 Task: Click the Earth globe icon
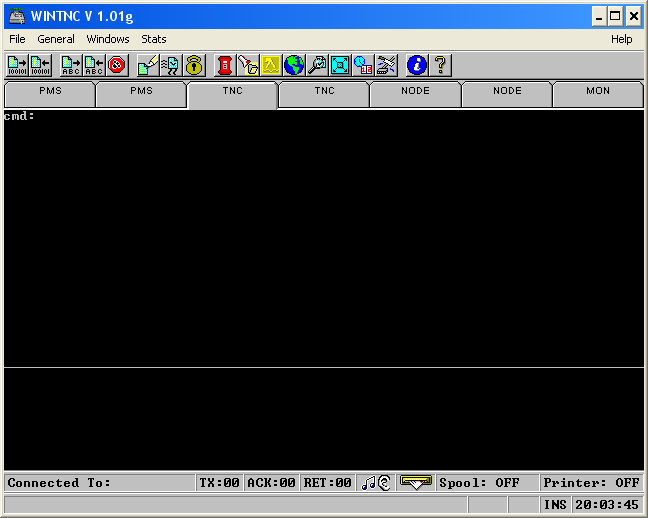(x=294, y=65)
